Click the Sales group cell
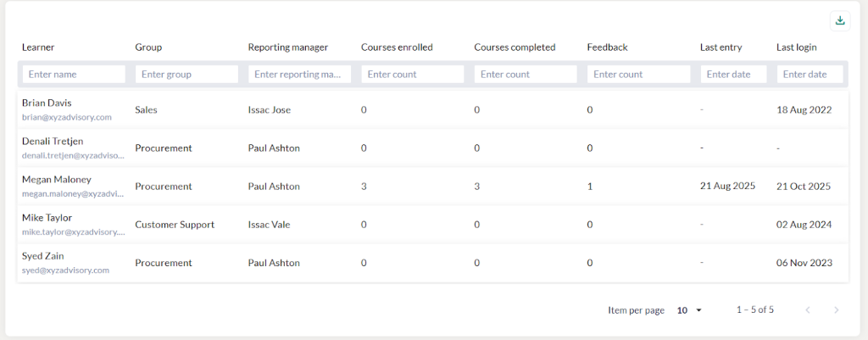The width and height of the screenshot is (868, 340). [146, 109]
